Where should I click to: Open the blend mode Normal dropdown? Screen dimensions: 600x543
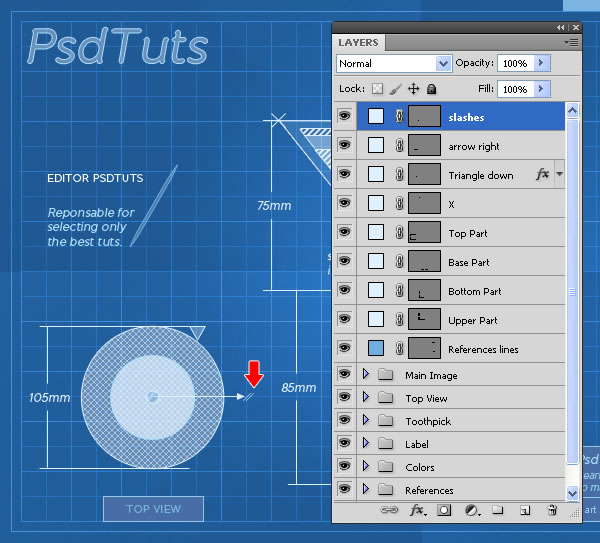(x=443, y=64)
